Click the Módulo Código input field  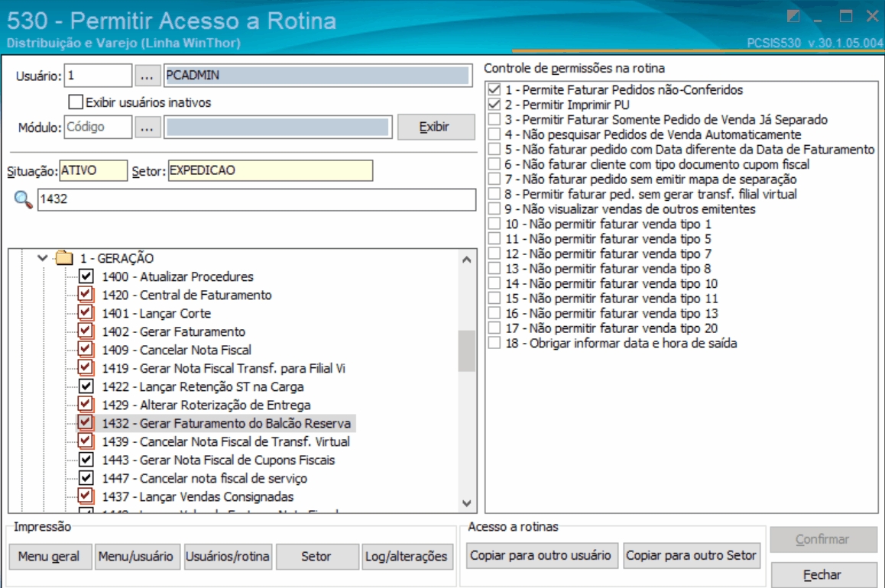point(99,128)
